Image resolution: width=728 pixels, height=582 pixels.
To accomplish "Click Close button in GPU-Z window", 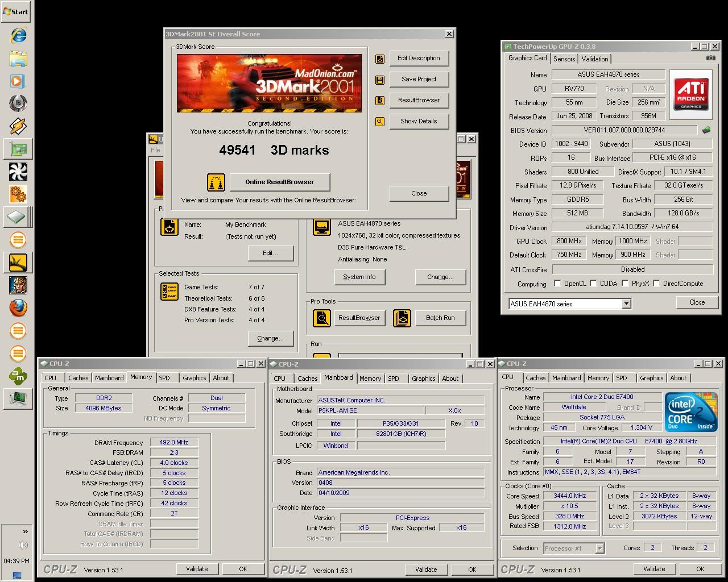I will point(697,302).
